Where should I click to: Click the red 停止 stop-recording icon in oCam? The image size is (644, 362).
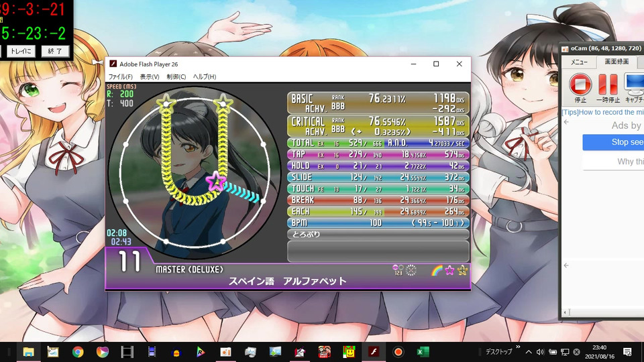(580, 84)
